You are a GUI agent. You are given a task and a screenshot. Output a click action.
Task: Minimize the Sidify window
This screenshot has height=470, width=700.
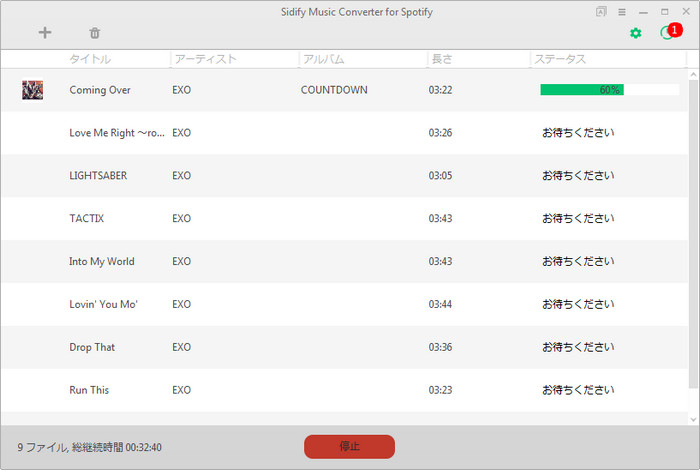coord(643,12)
